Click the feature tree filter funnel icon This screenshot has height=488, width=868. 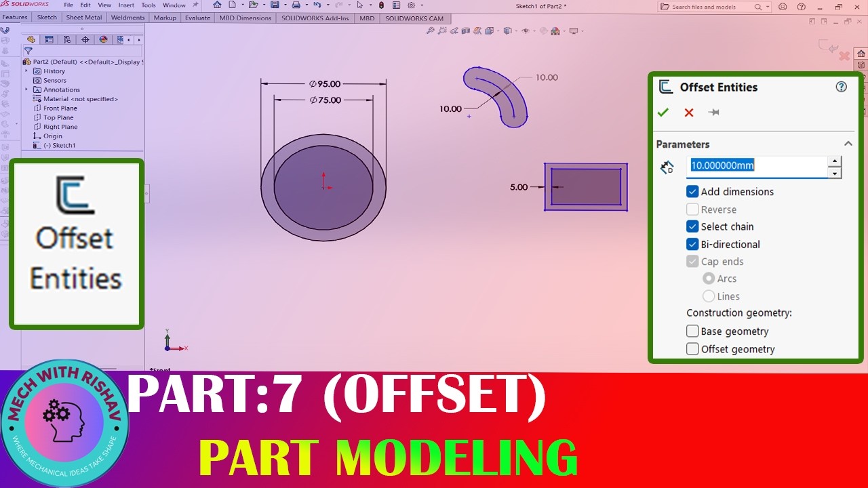[28, 51]
